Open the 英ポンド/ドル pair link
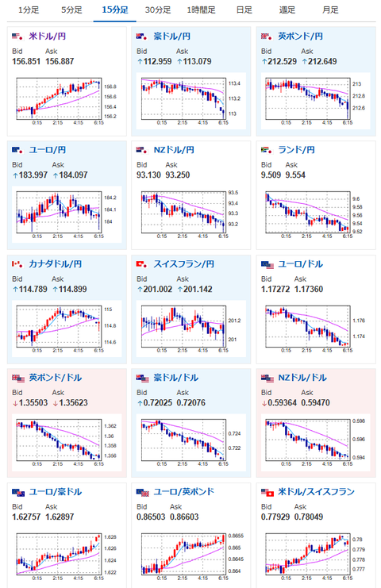The height and width of the screenshot is (588, 381). pyautogui.click(x=56, y=378)
